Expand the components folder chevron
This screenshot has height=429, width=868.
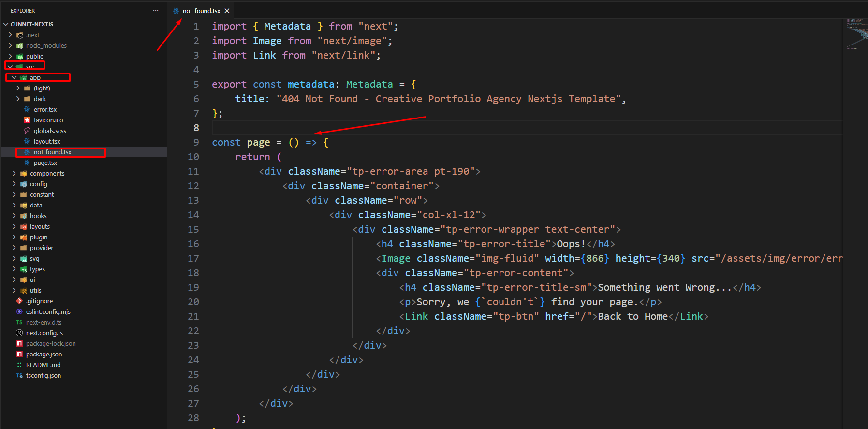[14, 173]
